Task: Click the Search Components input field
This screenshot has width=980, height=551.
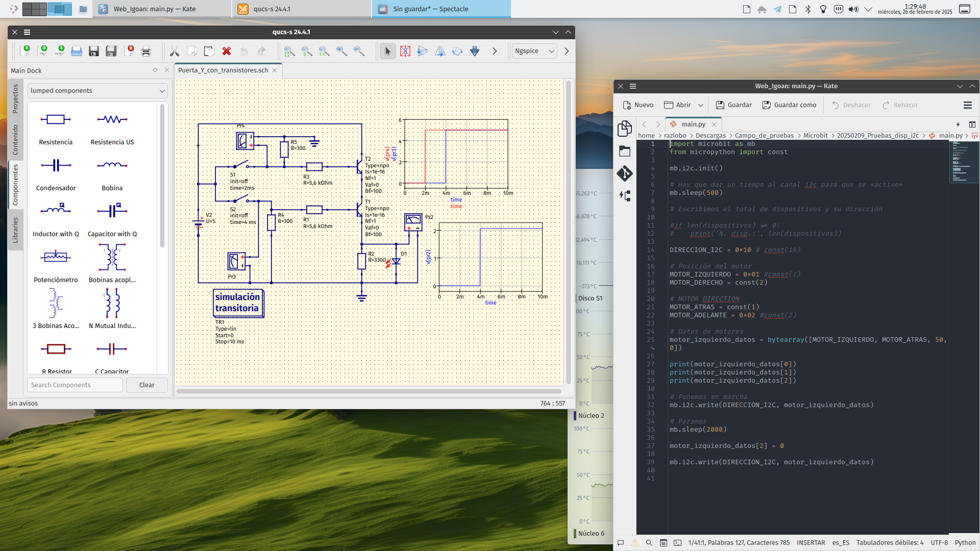Action: [75, 385]
